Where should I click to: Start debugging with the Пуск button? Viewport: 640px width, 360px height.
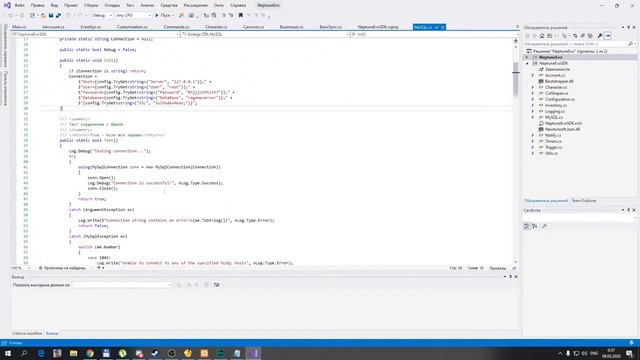click(163, 15)
